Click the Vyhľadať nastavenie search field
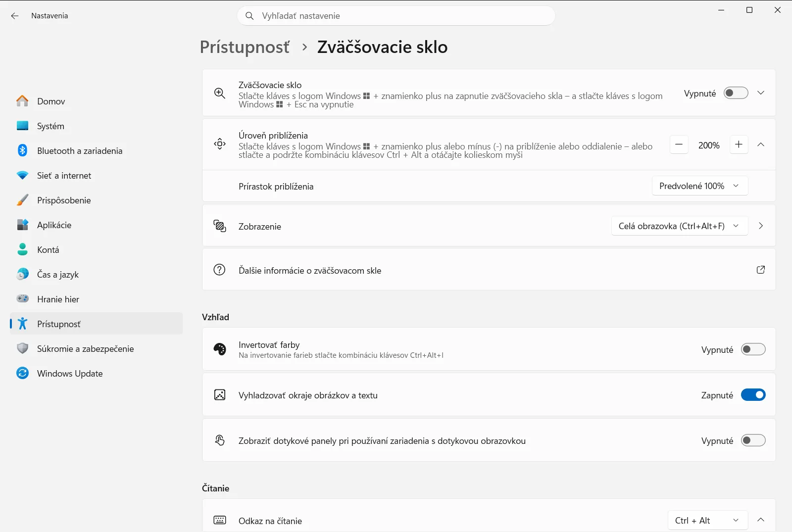The width and height of the screenshot is (792, 532). click(x=396, y=16)
